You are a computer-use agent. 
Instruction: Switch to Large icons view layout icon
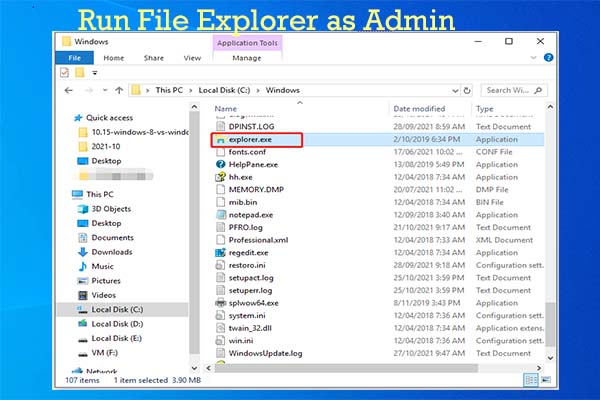click(x=546, y=380)
